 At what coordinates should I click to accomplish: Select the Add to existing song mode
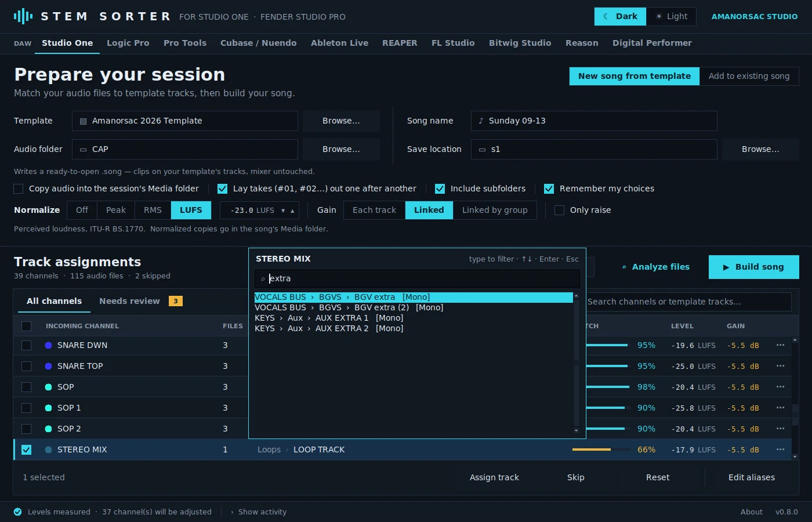click(749, 76)
